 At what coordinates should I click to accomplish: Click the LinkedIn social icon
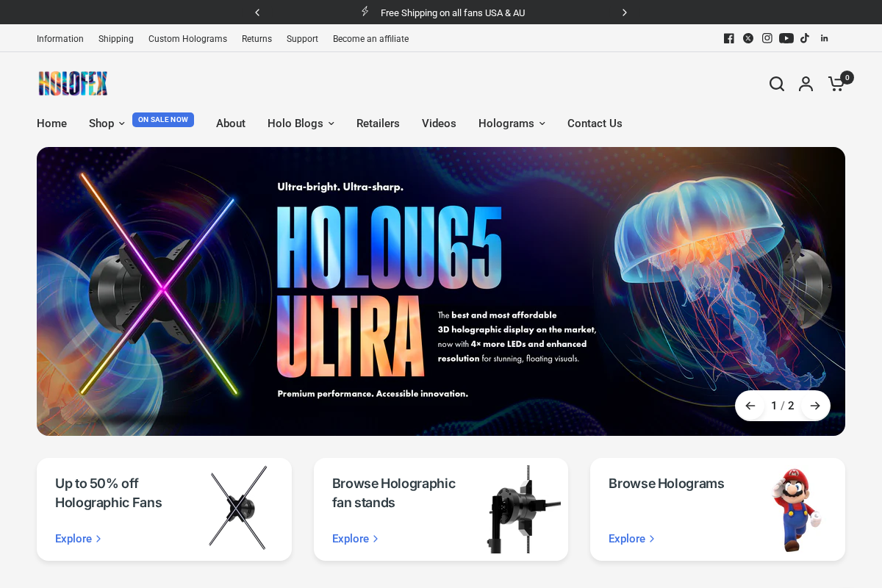coord(824,37)
